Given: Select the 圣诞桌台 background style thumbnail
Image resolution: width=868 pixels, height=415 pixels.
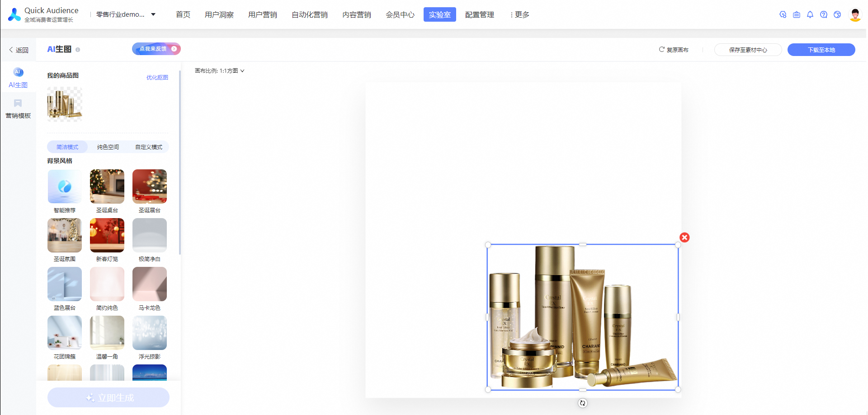Looking at the screenshot, I should coord(107,186).
